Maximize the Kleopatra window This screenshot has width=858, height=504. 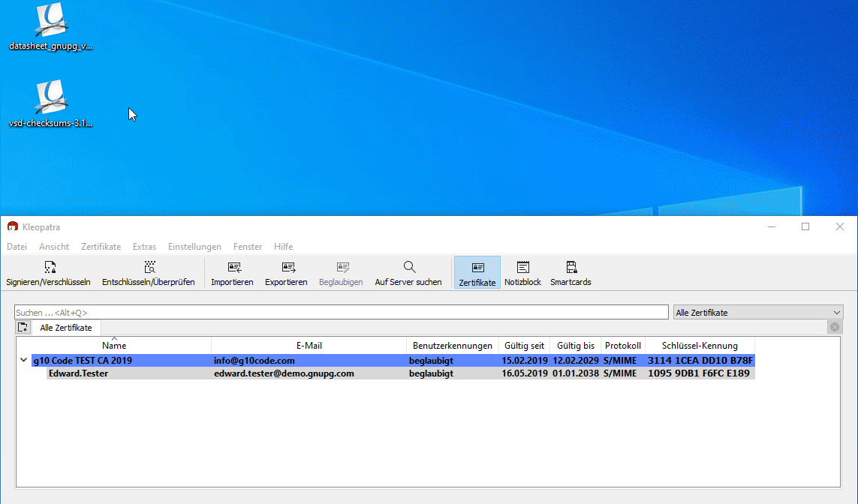[x=805, y=226]
